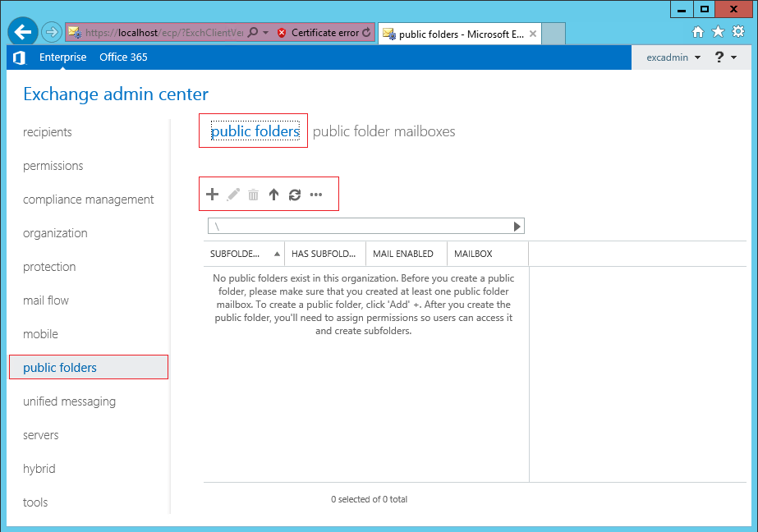Open mail flow in left navigation

[x=46, y=300]
